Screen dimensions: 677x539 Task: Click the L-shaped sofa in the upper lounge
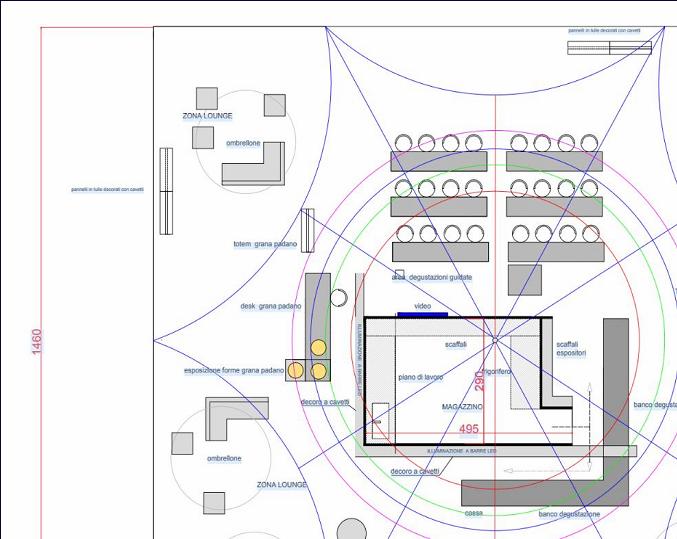[254, 166]
